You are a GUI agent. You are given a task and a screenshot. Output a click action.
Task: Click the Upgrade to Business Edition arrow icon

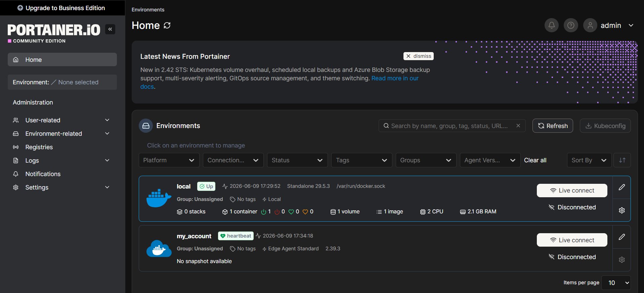click(20, 8)
